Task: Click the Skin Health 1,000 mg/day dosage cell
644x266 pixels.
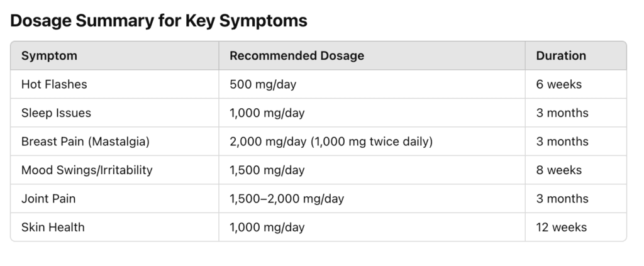Action: (372, 227)
